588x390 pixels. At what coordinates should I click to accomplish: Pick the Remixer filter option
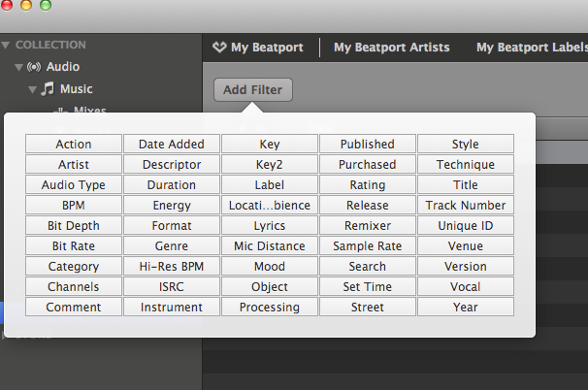tap(368, 226)
